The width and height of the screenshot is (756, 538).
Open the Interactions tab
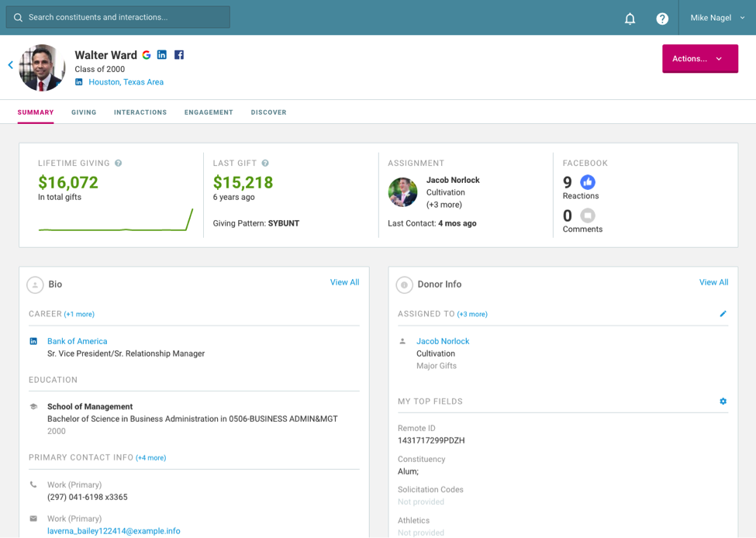pyautogui.click(x=140, y=112)
